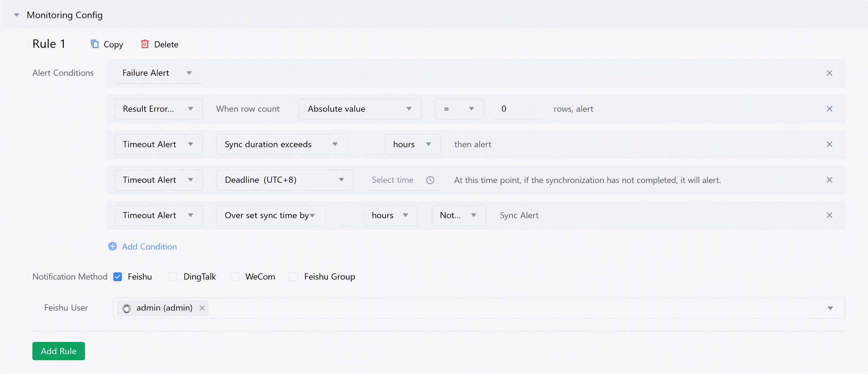The width and height of the screenshot is (868, 374).
Task: Enable the Feishu Group notification checkbox
Action: coord(294,277)
